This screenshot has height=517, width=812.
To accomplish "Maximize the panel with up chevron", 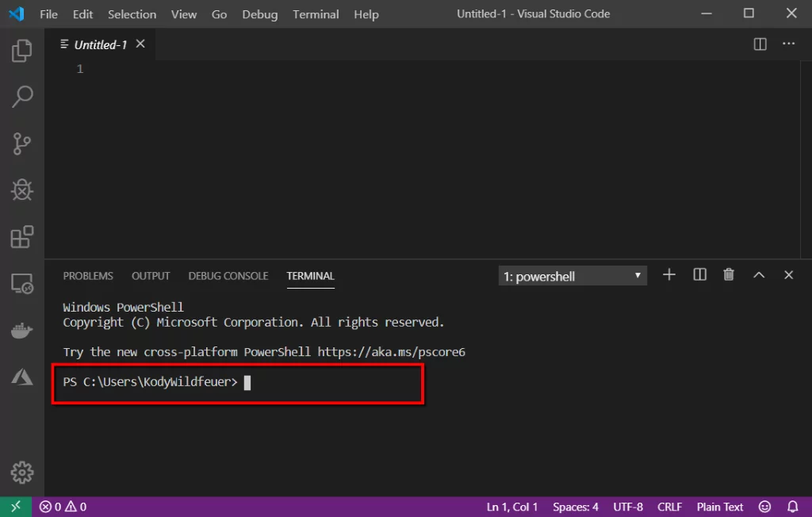I will click(x=759, y=275).
